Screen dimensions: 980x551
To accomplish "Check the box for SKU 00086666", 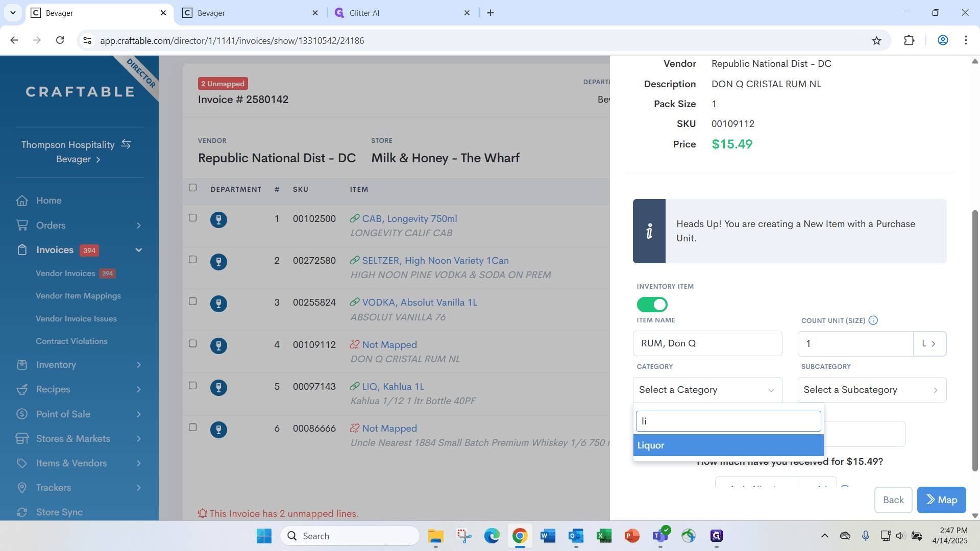I will pyautogui.click(x=192, y=428).
